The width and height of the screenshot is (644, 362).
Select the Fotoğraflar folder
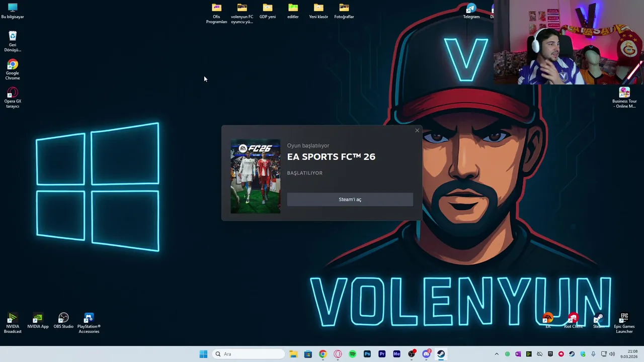click(344, 11)
